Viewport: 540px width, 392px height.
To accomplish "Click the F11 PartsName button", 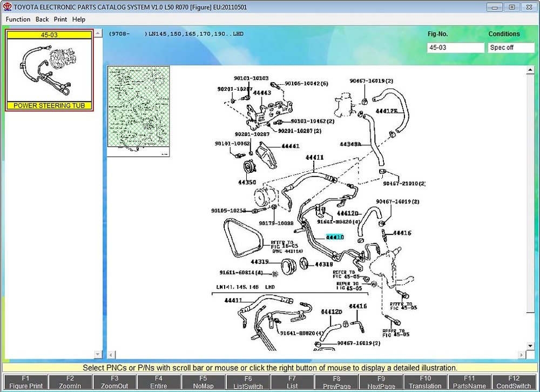I will point(469,382).
